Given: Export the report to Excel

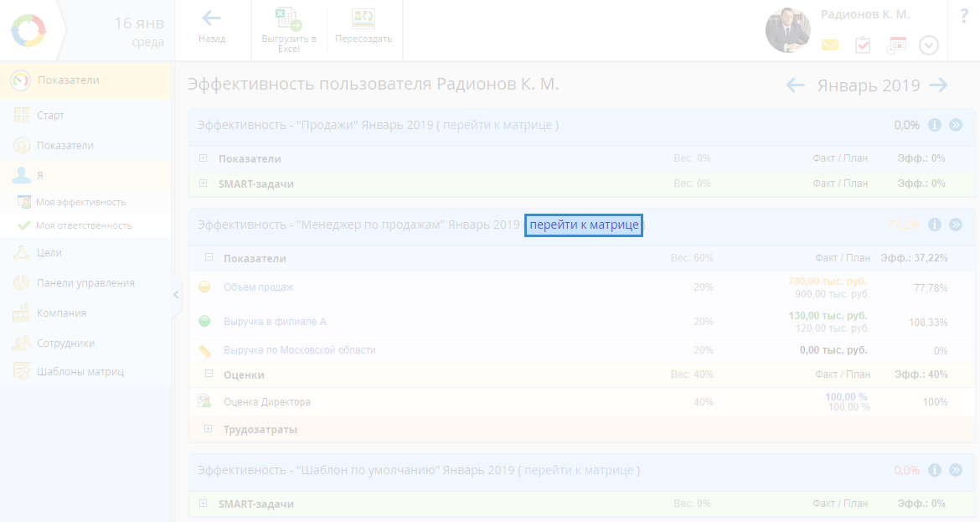Looking at the screenshot, I should pyautogui.click(x=288, y=19).
